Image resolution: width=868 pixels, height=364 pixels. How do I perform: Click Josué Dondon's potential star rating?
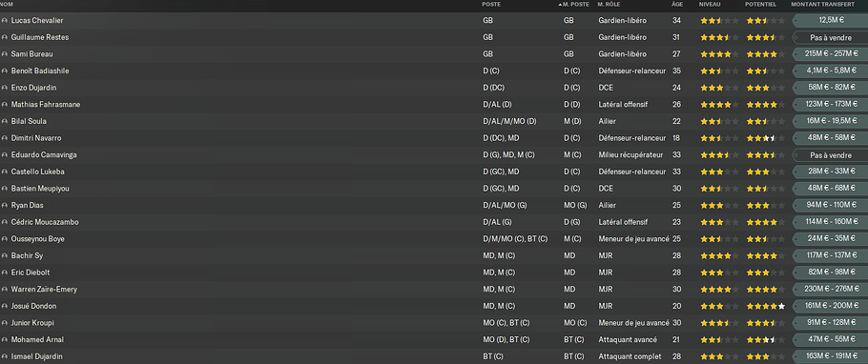[x=766, y=306]
